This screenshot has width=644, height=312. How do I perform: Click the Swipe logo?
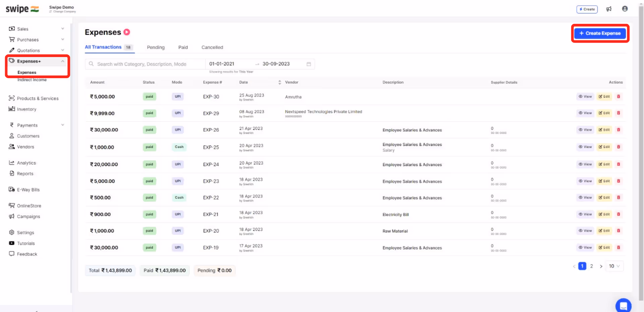click(22, 9)
